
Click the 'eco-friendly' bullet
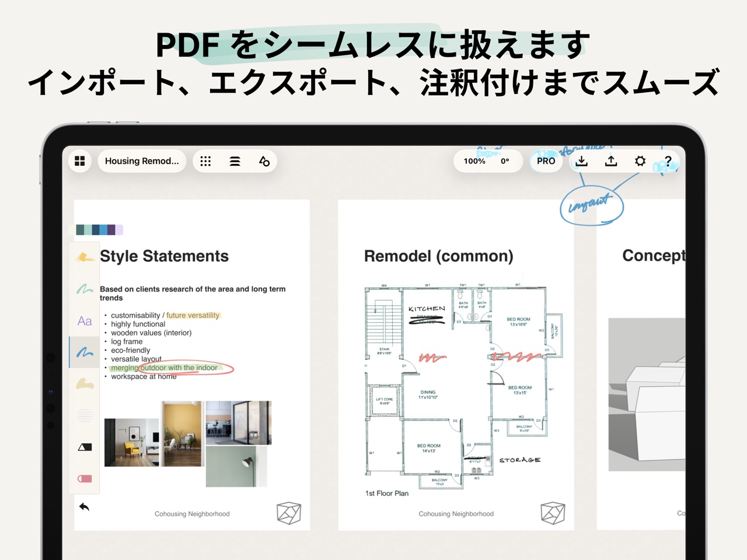(x=130, y=351)
